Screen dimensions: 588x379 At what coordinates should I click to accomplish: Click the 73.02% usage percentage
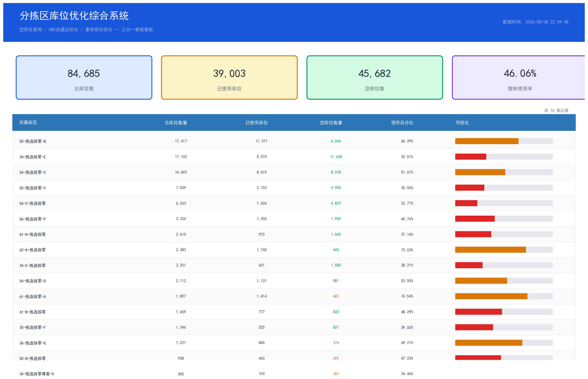(407, 250)
